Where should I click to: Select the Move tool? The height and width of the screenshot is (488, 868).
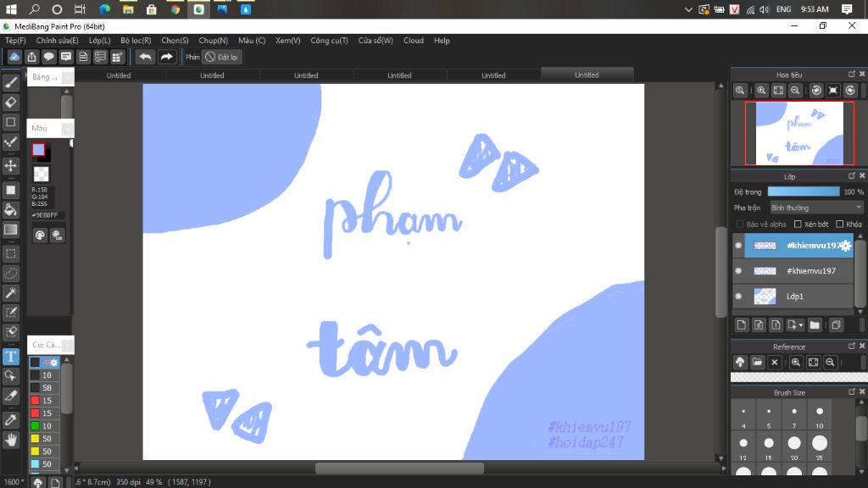10,165
